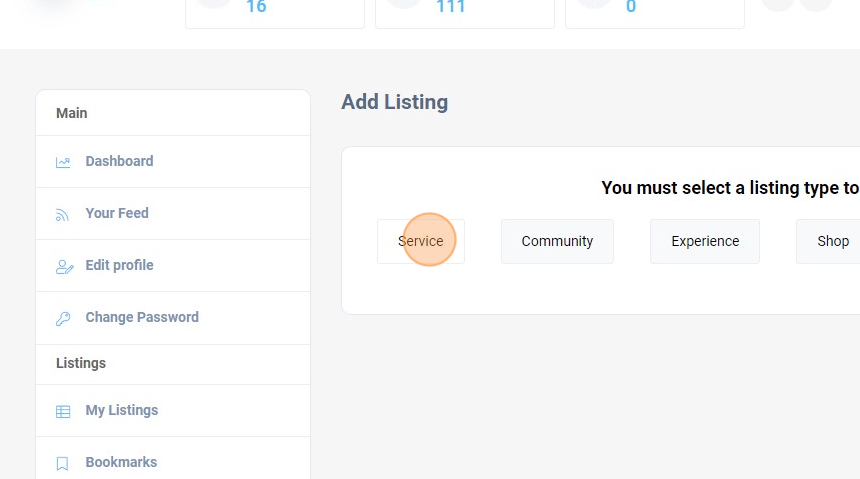860x479 pixels.
Task: Select the Service listing type
Action: [x=420, y=241]
